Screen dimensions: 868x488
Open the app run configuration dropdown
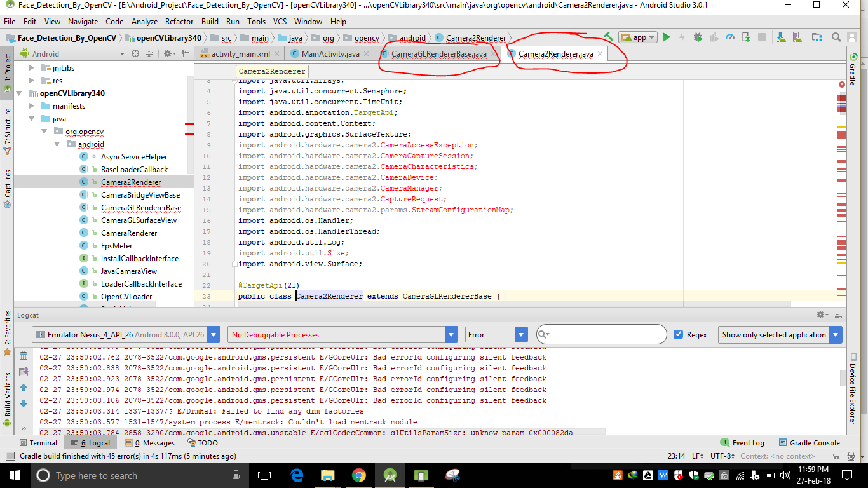pos(638,37)
